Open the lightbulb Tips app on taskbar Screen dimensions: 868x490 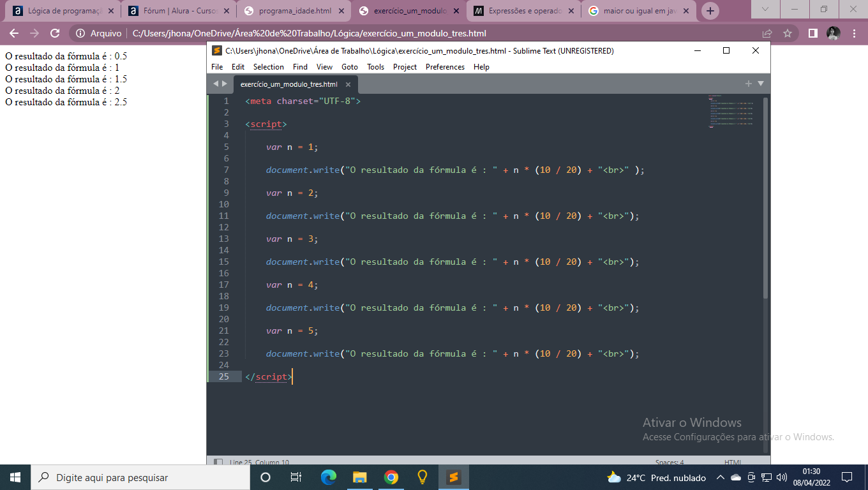tap(422, 477)
